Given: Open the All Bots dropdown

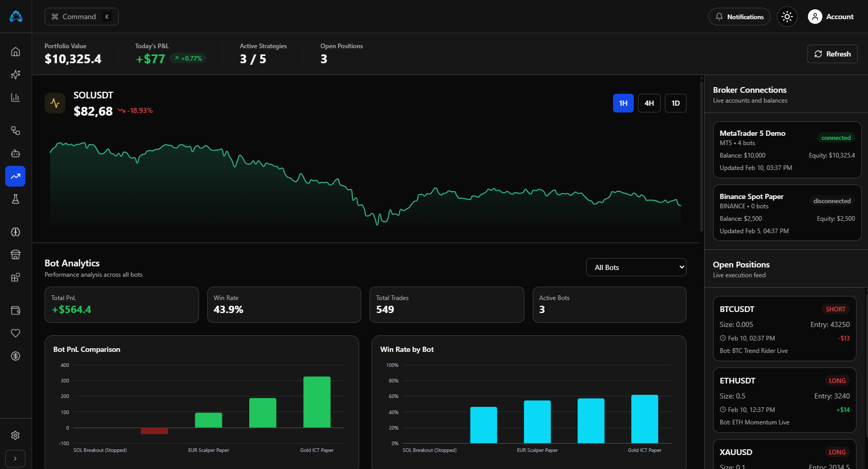Looking at the screenshot, I should click(636, 267).
